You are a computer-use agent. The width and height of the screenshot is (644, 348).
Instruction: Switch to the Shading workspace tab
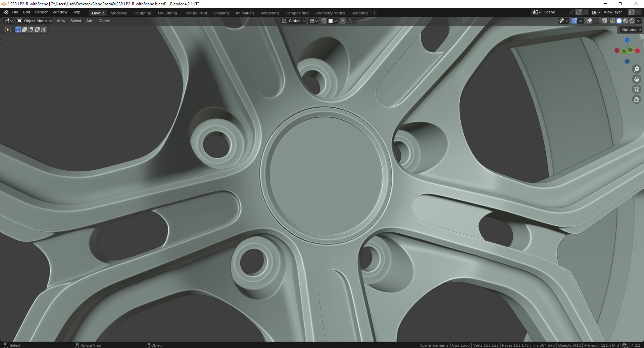click(221, 13)
